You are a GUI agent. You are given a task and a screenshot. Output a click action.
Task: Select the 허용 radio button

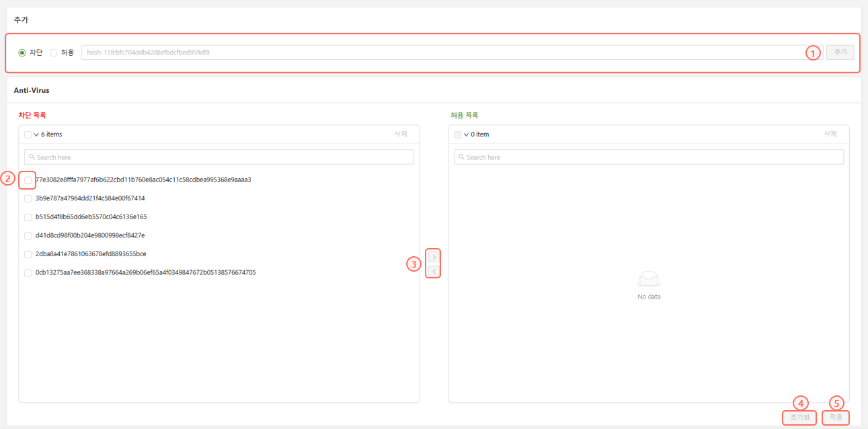(54, 52)
